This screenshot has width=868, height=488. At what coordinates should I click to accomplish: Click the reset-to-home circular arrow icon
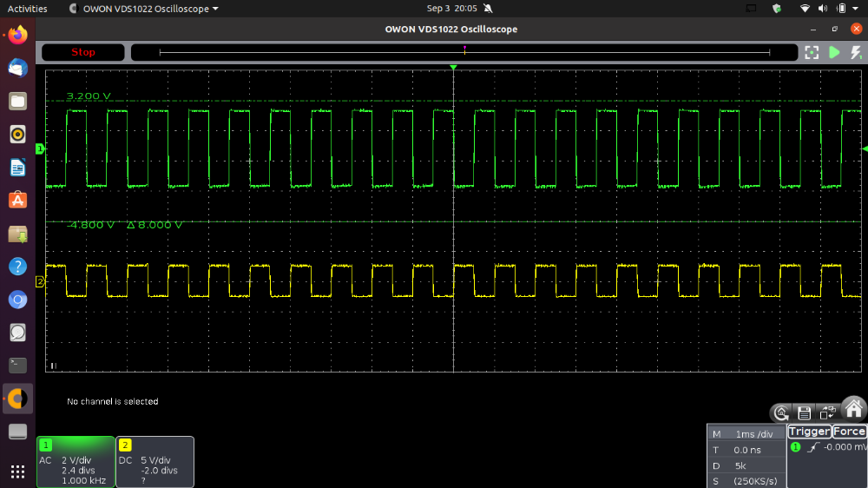[782, 413]
